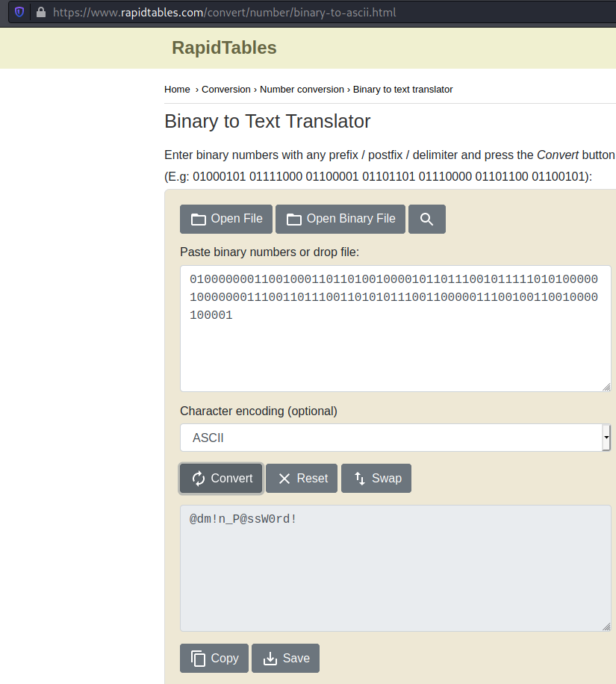
Task: Open the Character encoding ASCII dropdown
Action: tap(388, 438)
